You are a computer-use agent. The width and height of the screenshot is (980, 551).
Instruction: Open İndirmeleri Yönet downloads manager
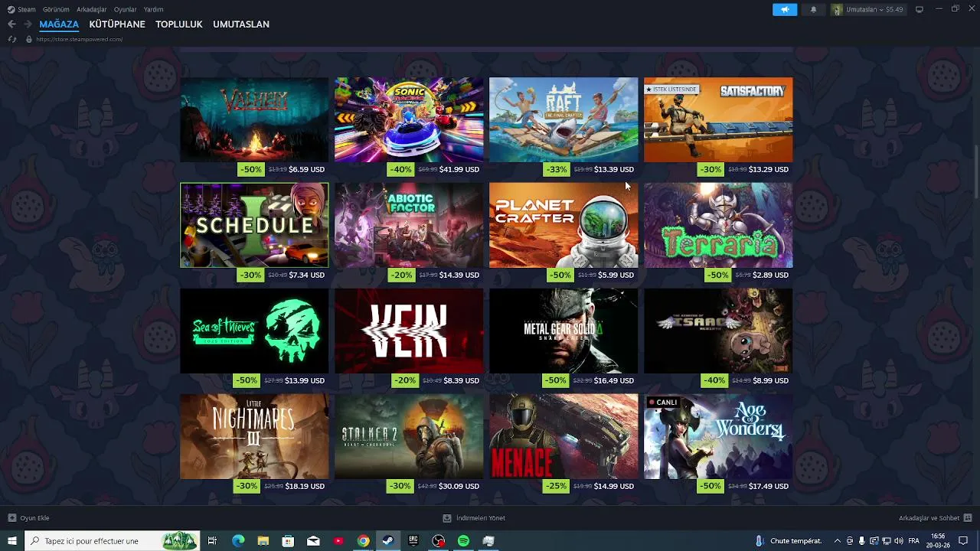474,518
